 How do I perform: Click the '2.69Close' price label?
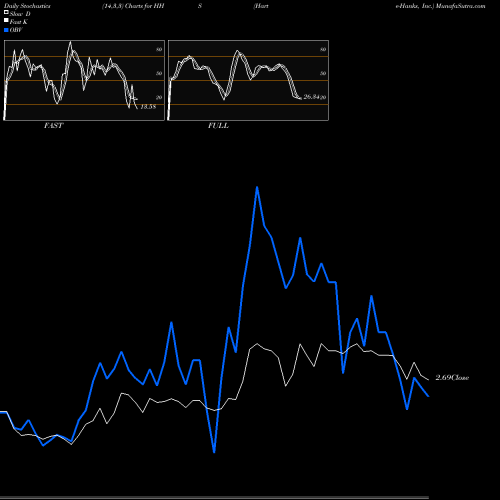[x=452, y=378]
